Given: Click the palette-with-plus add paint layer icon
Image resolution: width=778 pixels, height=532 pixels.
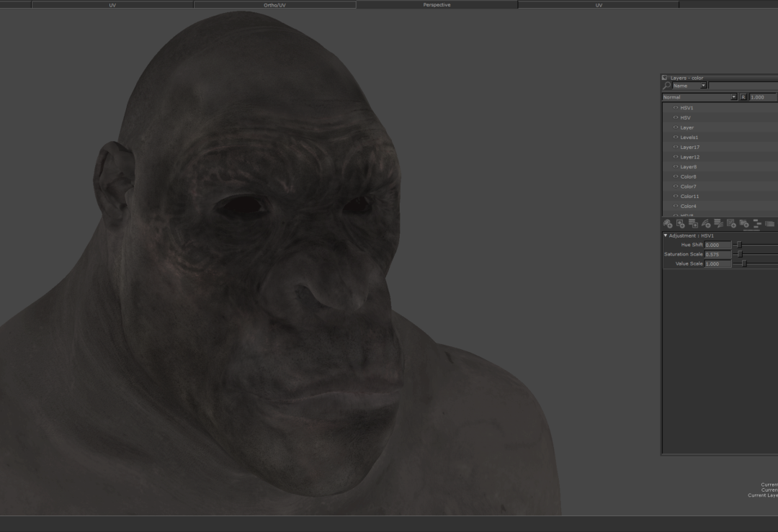Looking at the screenshot, I should tap(668, 224).
